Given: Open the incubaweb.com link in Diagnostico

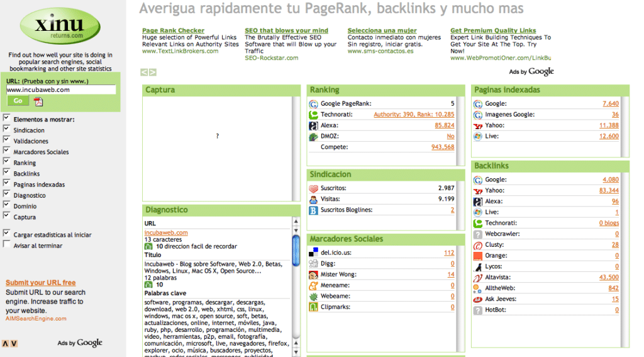Looking at the screenshot, I should click(x=166, y=233).
